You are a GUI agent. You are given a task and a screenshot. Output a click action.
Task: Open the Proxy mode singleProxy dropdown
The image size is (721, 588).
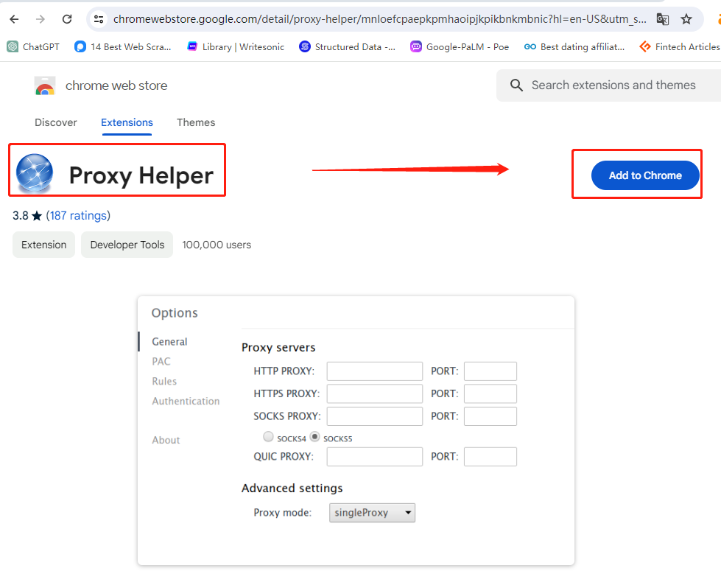point(372,512)
